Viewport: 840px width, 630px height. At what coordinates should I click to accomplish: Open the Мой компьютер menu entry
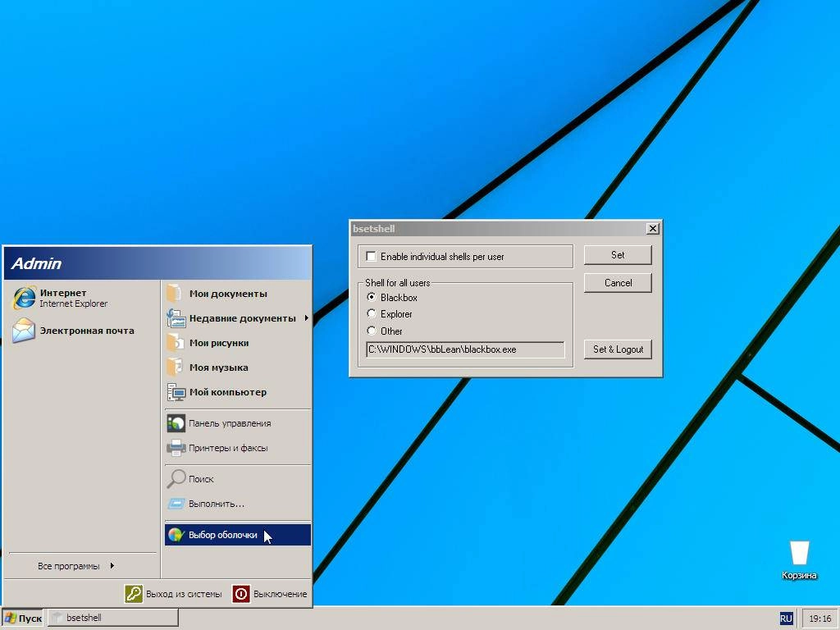click(x=238, y=392)
